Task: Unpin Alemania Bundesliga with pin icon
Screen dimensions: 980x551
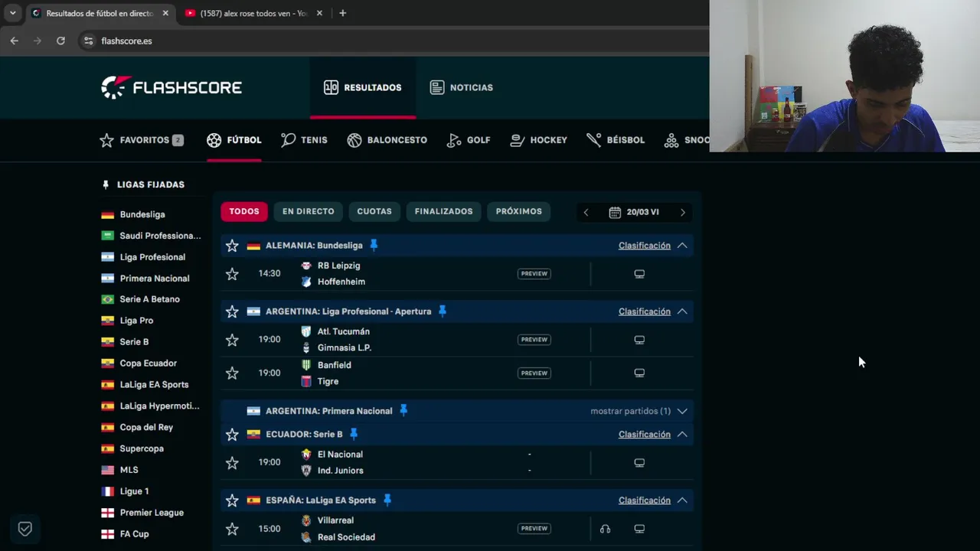Action: (374, 245)
